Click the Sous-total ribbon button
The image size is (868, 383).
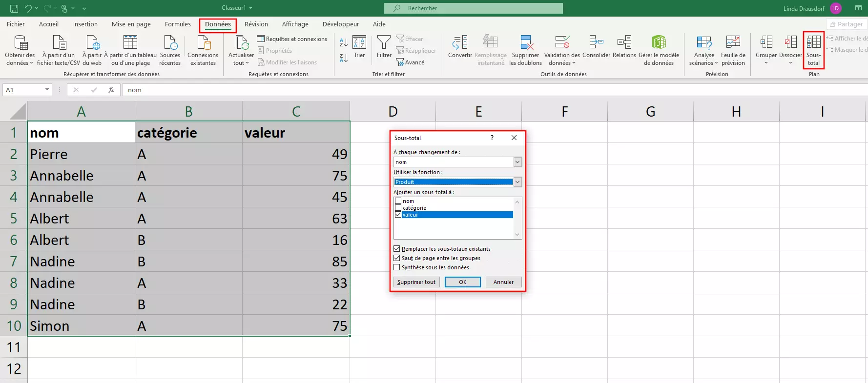[813, 50]
